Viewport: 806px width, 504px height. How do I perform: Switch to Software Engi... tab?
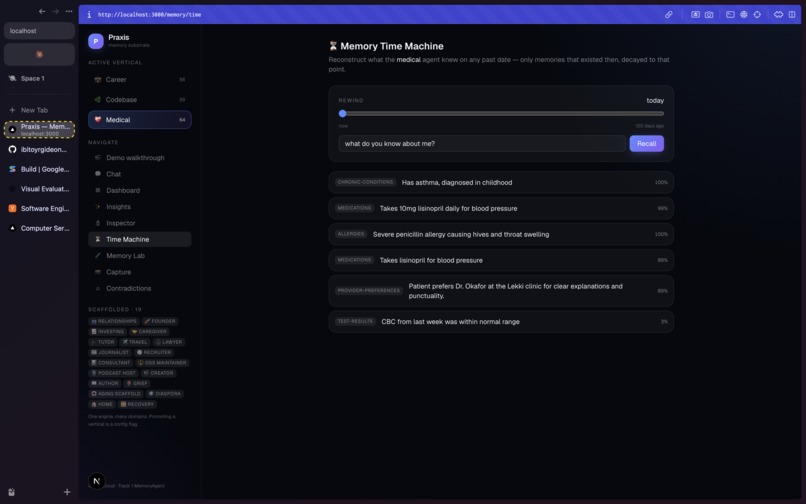[x=39, y=208]
